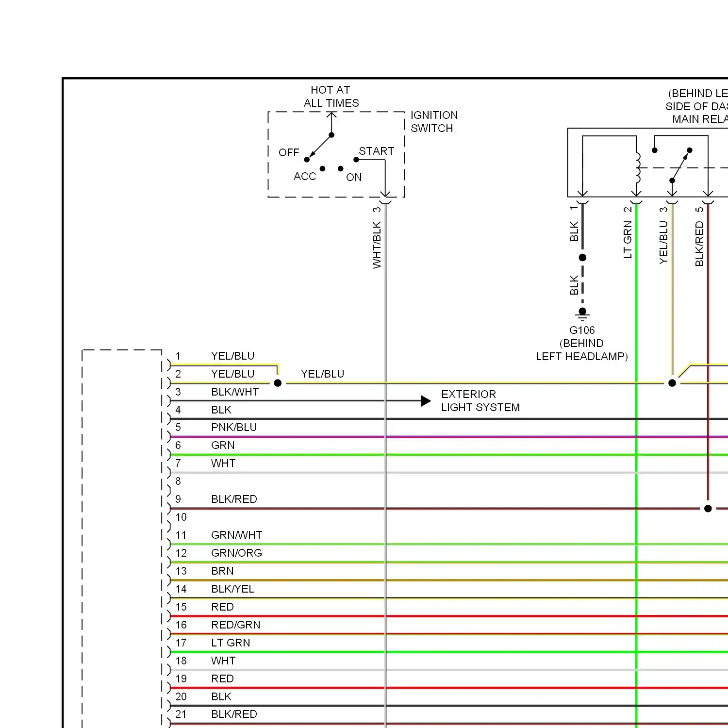Click the ground symbol above the G106 label
728x728 pixels.
tap(582, 314)
